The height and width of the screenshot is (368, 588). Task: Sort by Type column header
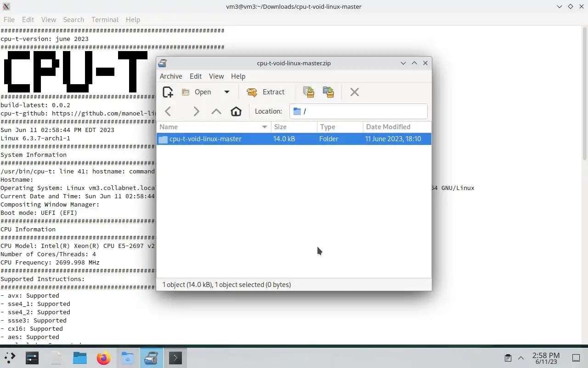[340, 127]
